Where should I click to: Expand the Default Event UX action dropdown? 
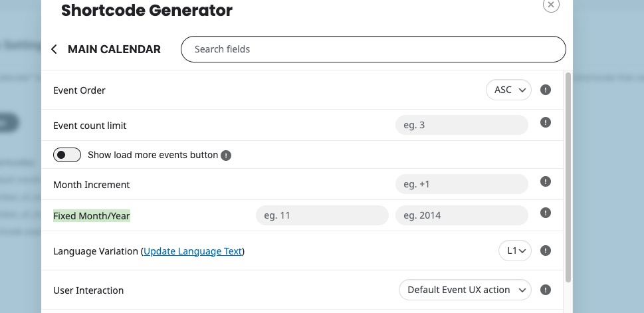point(465,290)
